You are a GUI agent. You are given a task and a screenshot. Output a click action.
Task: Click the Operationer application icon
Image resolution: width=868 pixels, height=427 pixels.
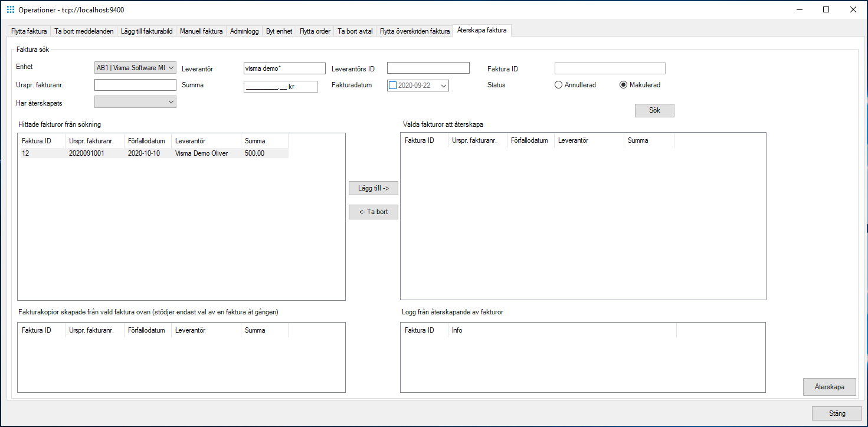8,9
